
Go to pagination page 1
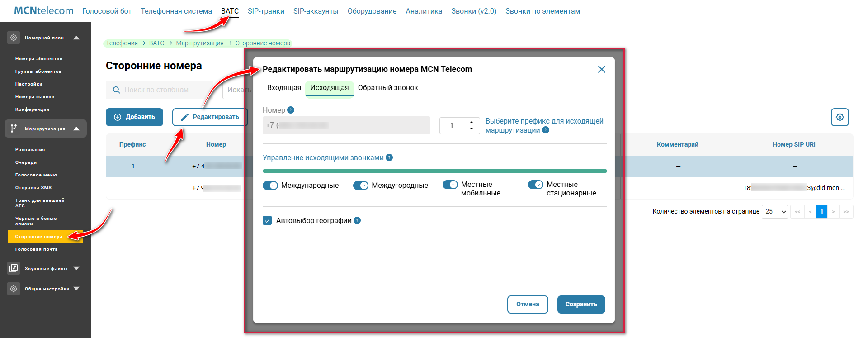pyautogui.click(x=821, y=212)
